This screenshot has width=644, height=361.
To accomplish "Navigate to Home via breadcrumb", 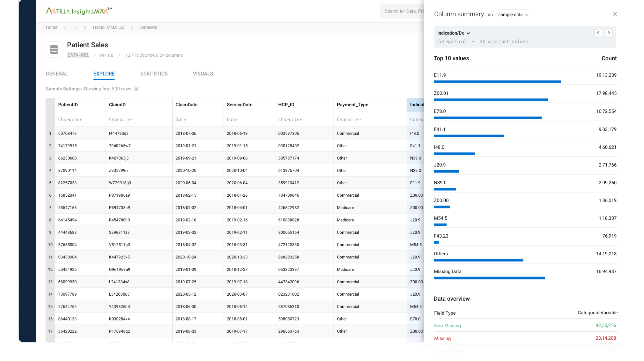I will click(52, 27).
